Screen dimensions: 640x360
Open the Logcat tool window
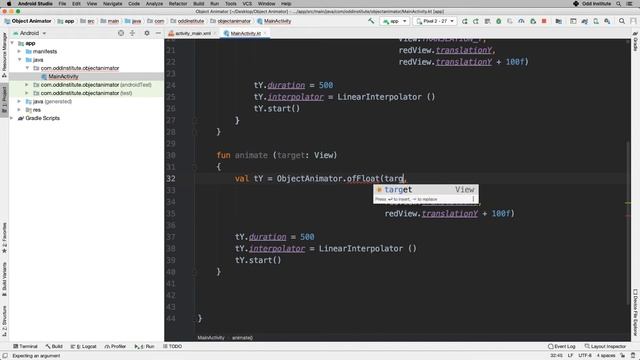(x=83, y=346)
